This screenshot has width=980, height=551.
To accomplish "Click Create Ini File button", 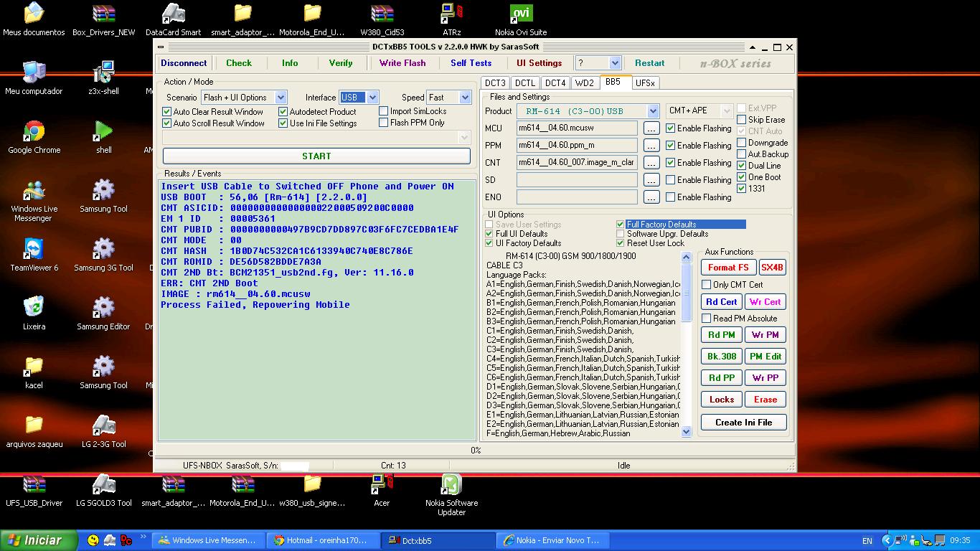I will point(743,423).
